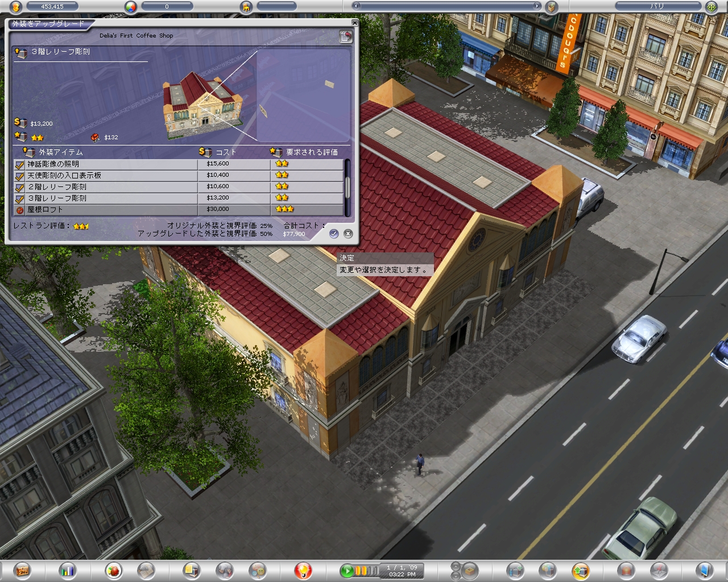Click the top bar horizontal message slider

coord(446,6)
